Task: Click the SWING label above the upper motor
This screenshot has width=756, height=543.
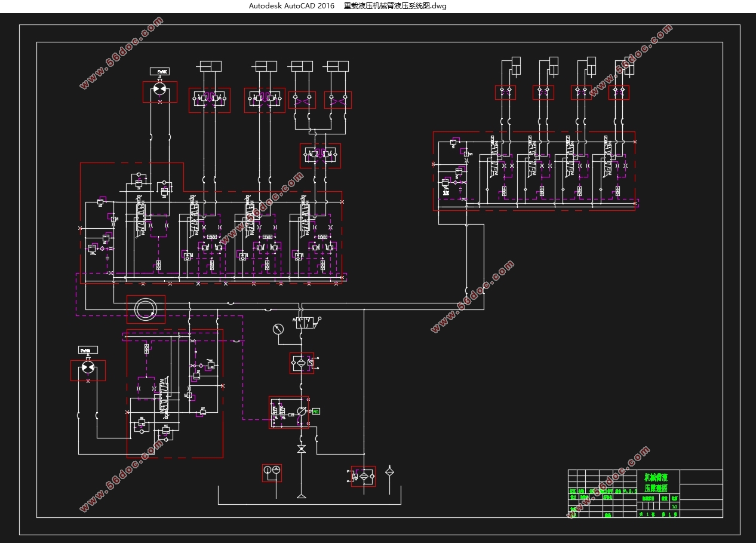Action: 159,72
